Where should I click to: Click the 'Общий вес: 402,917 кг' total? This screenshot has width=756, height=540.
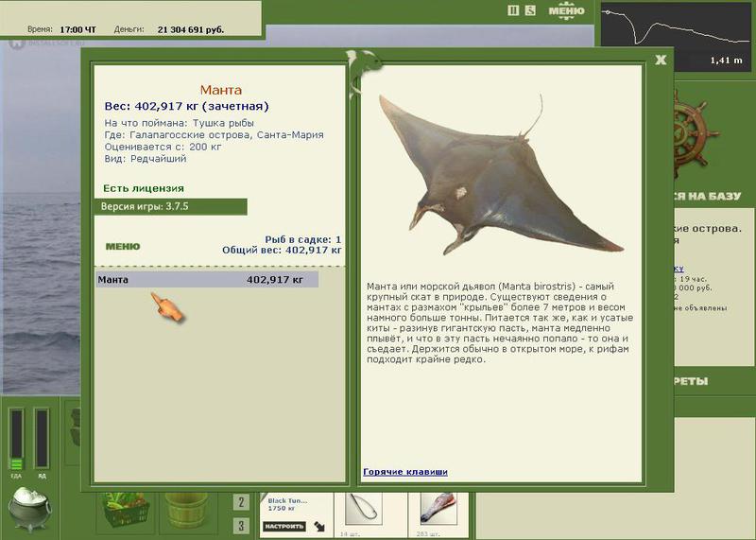282,250
